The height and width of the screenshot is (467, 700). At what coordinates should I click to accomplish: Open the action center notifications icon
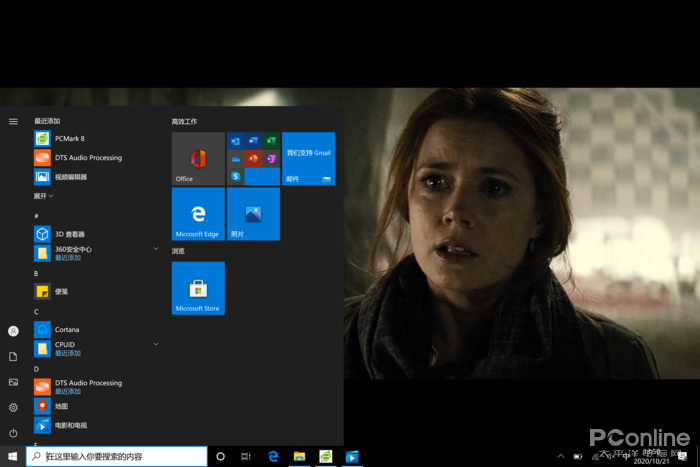point(682,456)
